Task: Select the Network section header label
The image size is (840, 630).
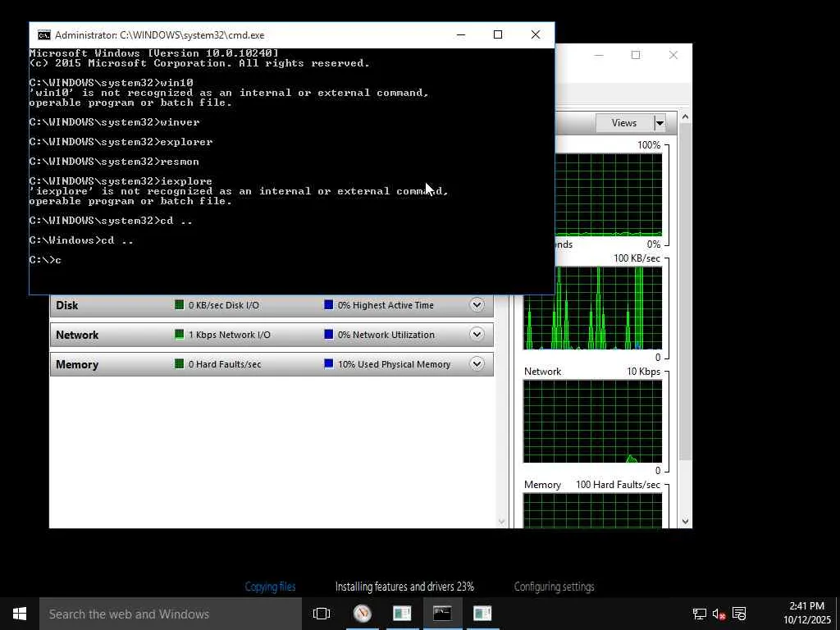Action: tap(77, 335)
